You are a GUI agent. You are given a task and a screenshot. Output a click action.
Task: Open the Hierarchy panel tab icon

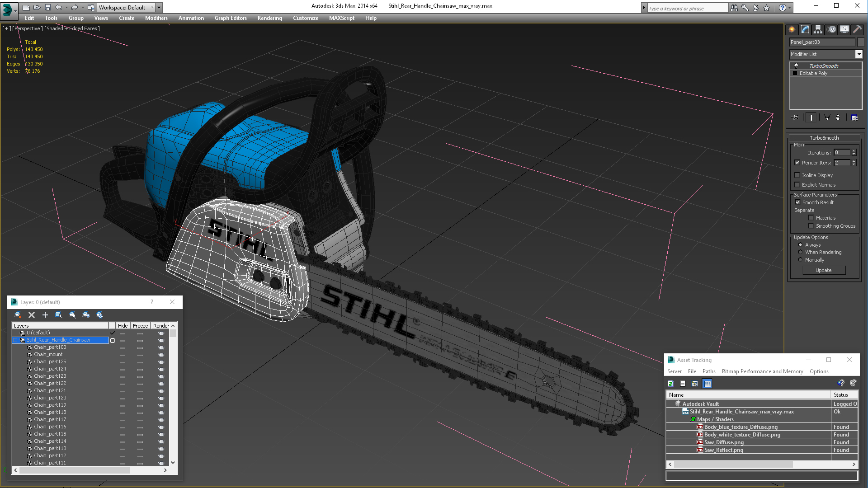coord(818,29)
